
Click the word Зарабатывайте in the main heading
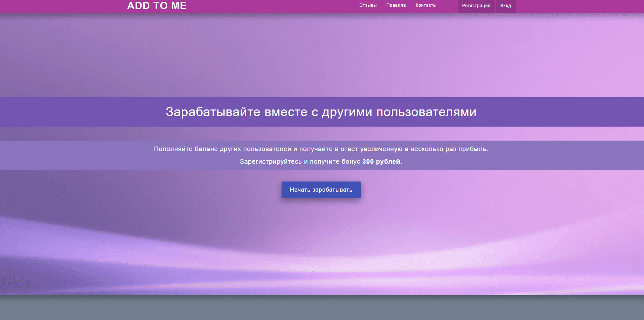point(213,112)
